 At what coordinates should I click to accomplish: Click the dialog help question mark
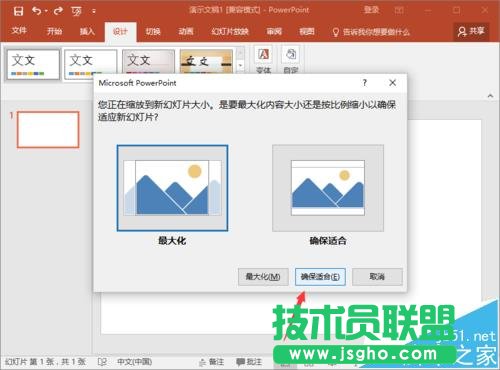(365, 83)
